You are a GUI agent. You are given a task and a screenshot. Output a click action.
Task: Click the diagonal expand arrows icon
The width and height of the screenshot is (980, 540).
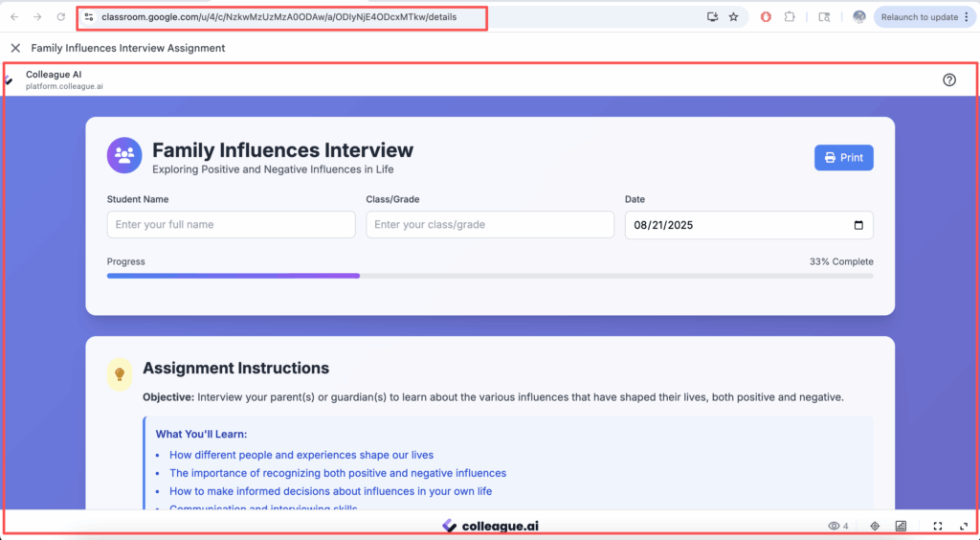962,526
